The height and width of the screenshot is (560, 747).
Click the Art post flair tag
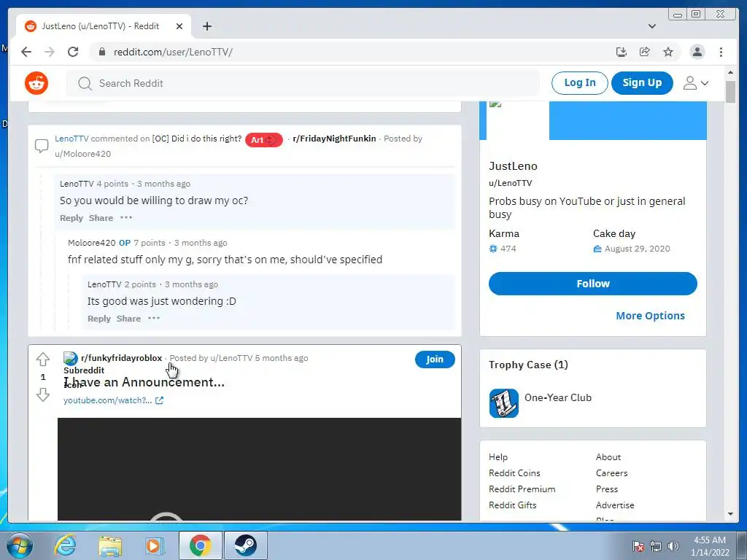[264, 139]
